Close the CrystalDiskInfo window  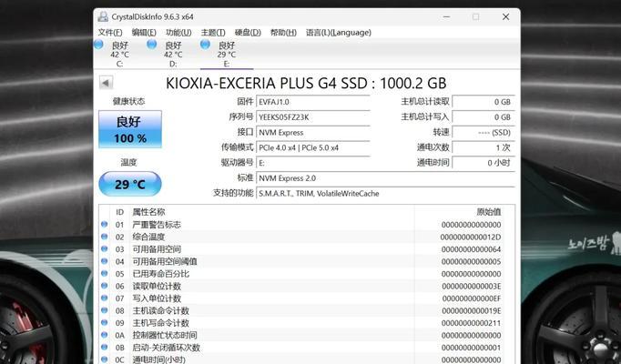(505, 16)
